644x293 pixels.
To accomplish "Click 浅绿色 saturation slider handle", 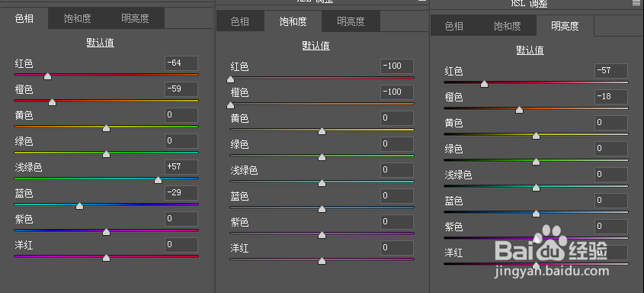I will pyautogui.click(x=322, y=183).
